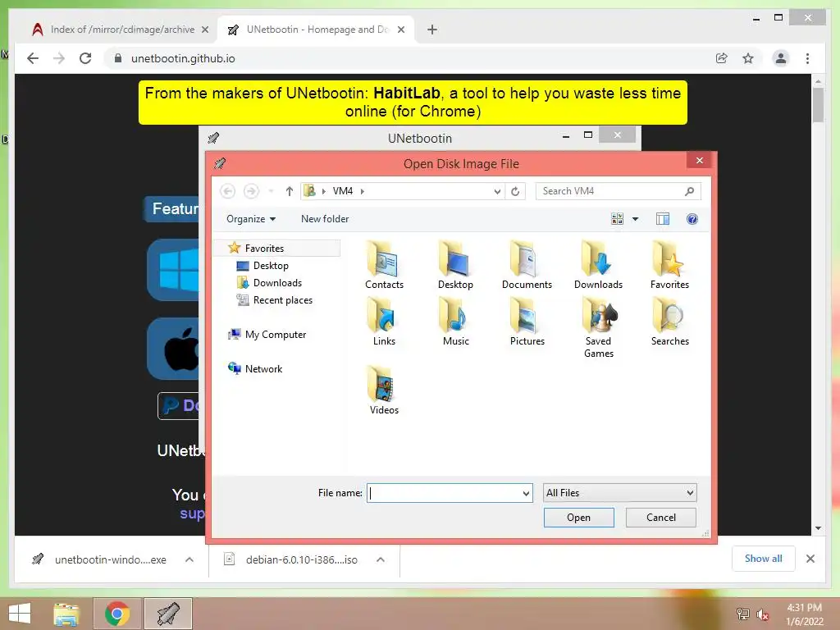
Task: Open the Links folder
Action: point(384,322)
